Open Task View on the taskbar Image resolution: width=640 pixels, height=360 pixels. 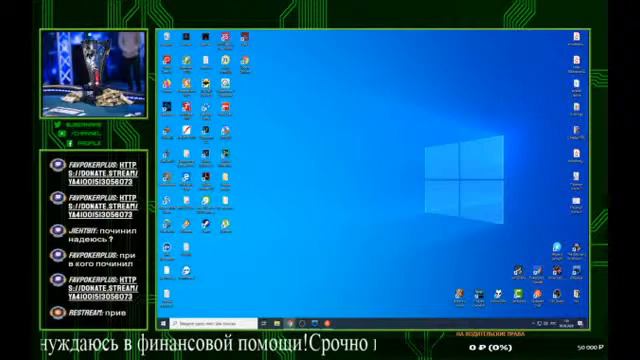[x=264, y=323]
